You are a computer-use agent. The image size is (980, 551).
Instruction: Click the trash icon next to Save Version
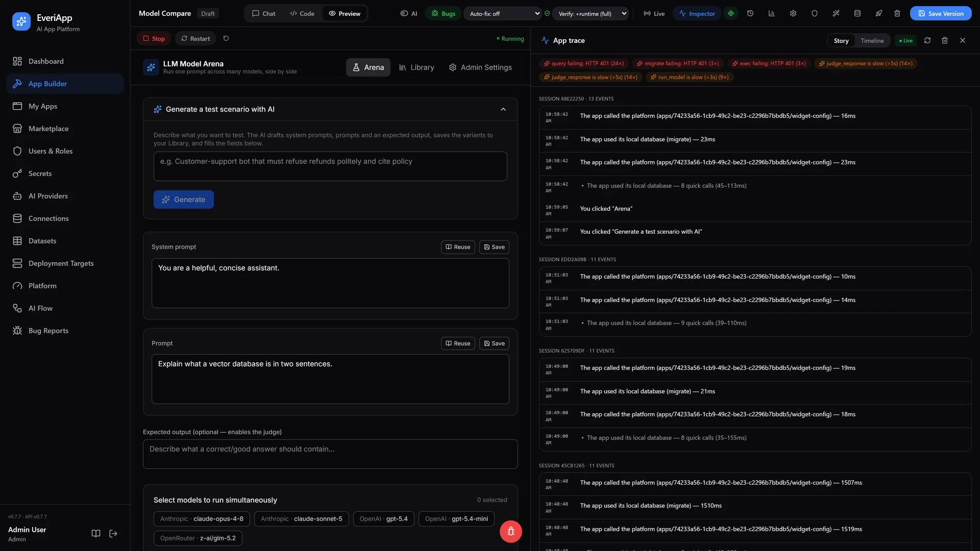coord(897,13)
